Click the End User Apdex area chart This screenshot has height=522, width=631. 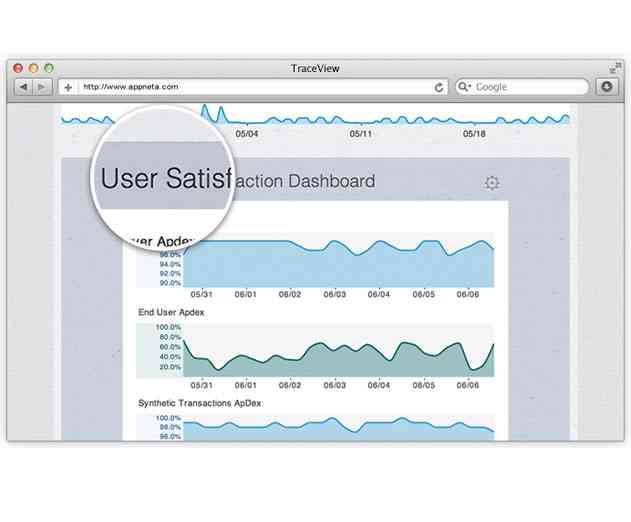[x=338, y=350]
